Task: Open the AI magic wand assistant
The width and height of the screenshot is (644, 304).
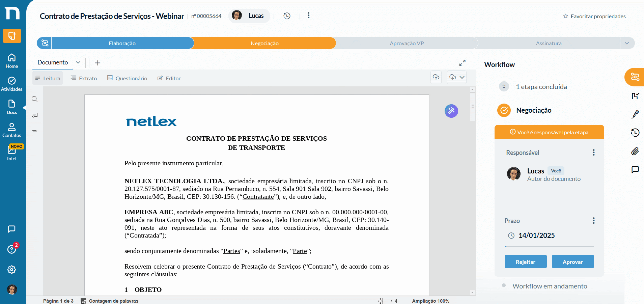Action: 451,111
